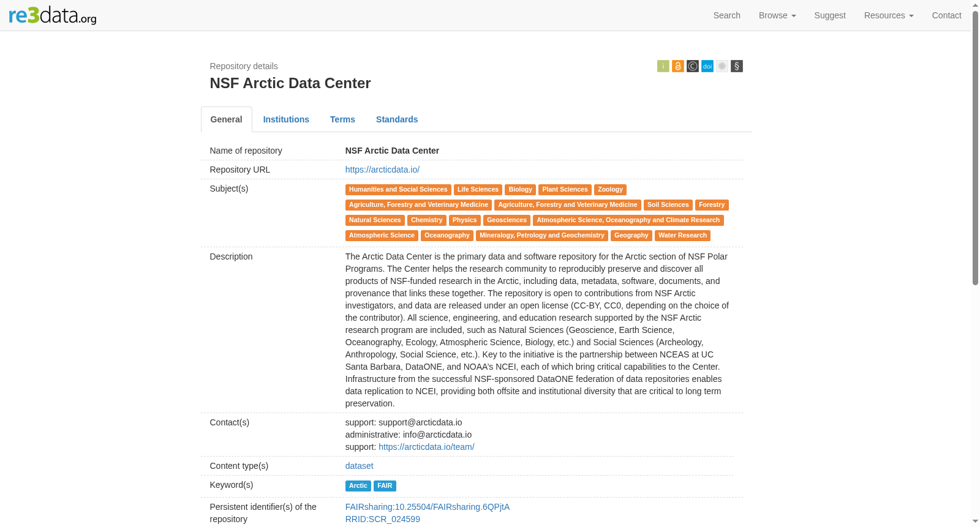Viewport: 980px width, 527px height.
Task: Click the re3data.org logo
Action: [53, 15]
